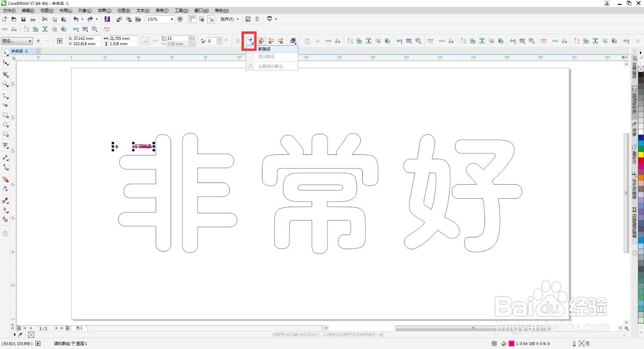Toggle Full-Screen Preview button
This screenshot has width=644, height=349.
180,19
